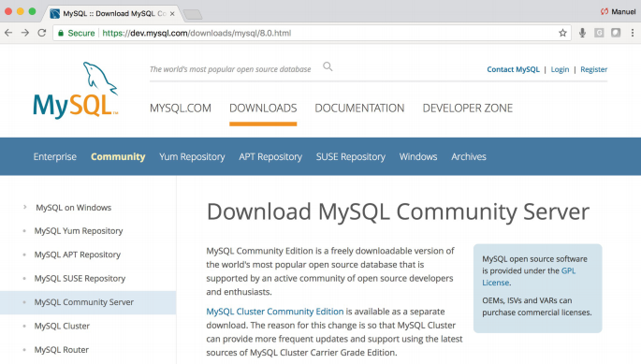Open the Contact MySQL link
This screenshot has height=364, width=641.
pos(513,69)
